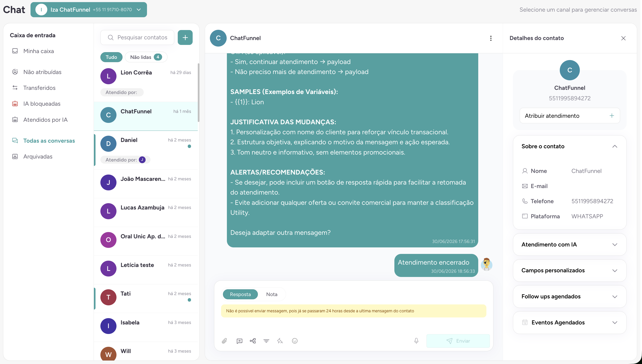Click plus icon in Atribuir atendimento
Image resolution: width=642 pixels, height=364 pixels.
tap(612, 115)
